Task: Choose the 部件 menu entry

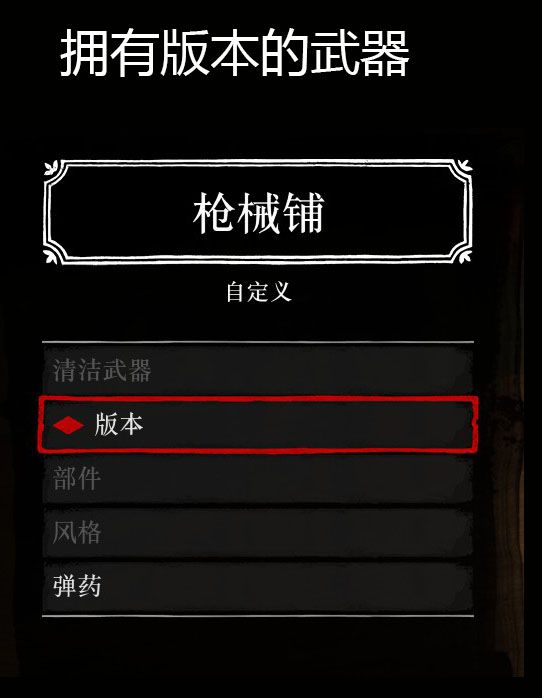Action: 258,479
